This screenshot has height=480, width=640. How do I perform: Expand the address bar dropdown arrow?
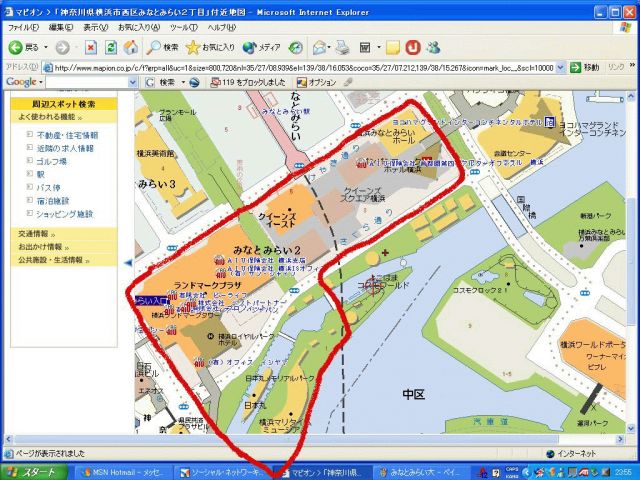560,67
